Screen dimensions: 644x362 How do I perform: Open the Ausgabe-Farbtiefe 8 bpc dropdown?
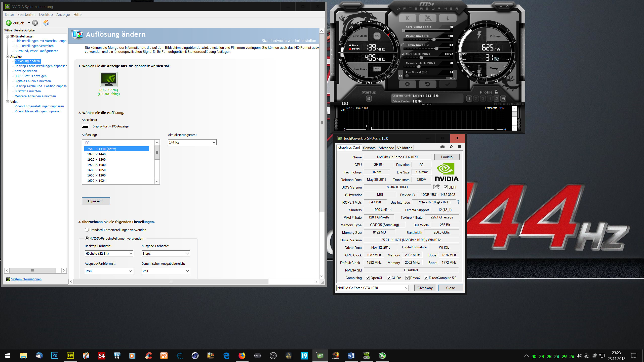tap(166, 253)
